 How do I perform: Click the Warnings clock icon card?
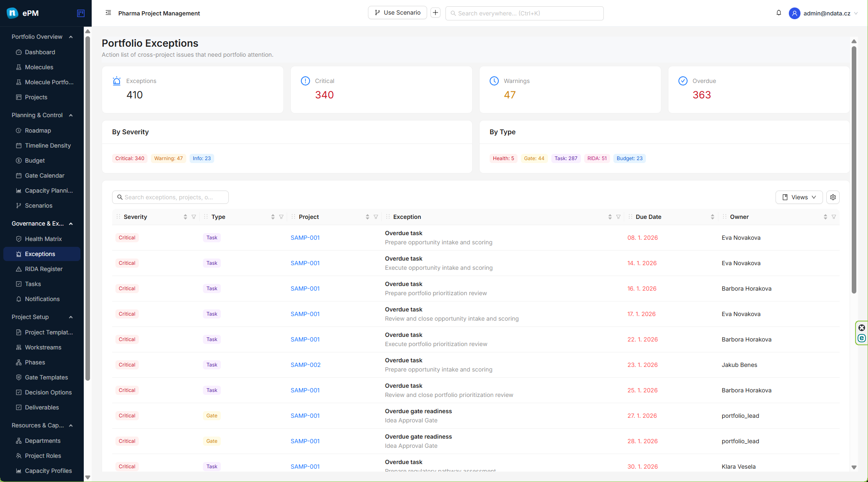494,81
